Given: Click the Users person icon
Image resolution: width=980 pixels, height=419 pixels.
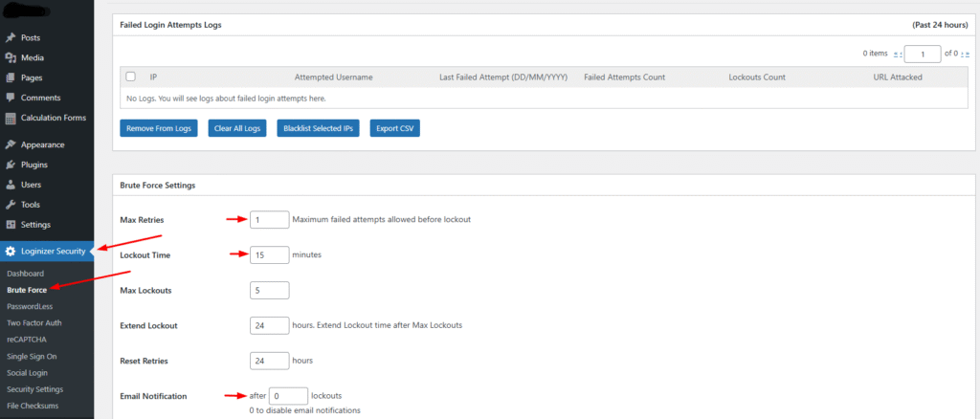Looking at the screenshot, I should coord(10,185).
